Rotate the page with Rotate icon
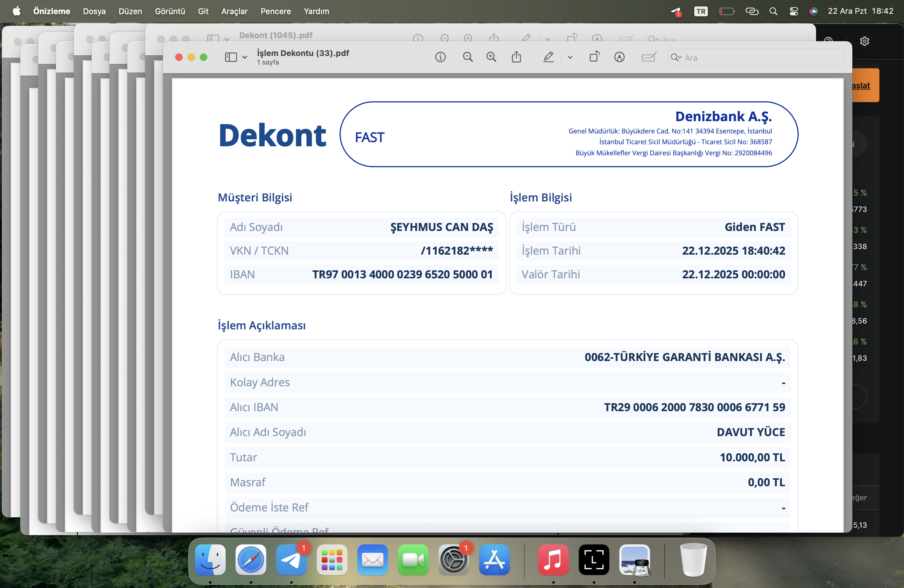The width and height of the screenshot is (904, 588). (594, 57)
